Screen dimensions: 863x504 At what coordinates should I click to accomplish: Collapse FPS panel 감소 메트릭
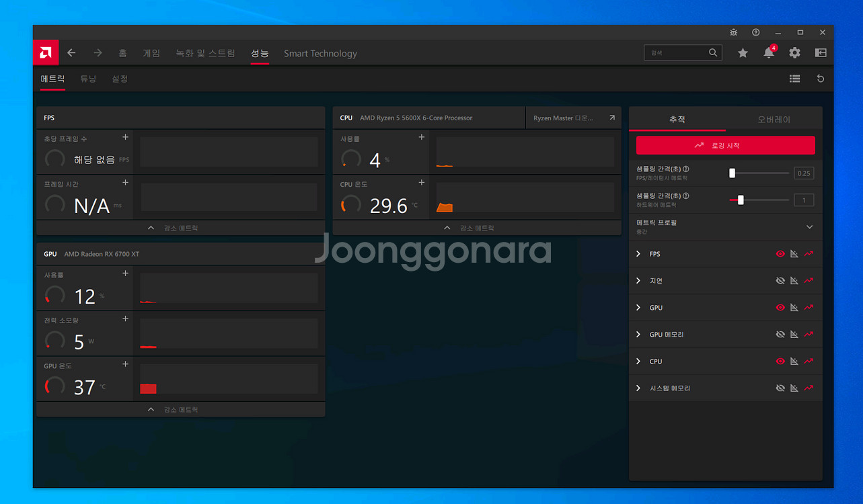180,228
